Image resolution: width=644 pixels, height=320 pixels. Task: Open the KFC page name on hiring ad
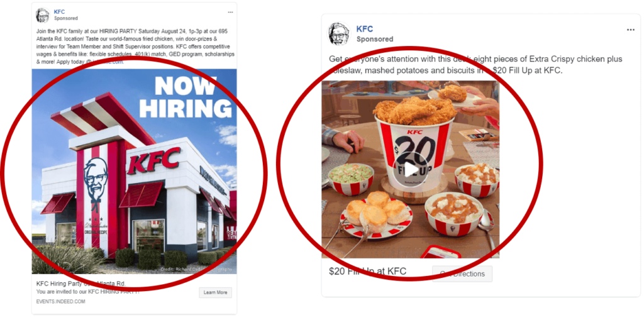(x=59, y=12)
